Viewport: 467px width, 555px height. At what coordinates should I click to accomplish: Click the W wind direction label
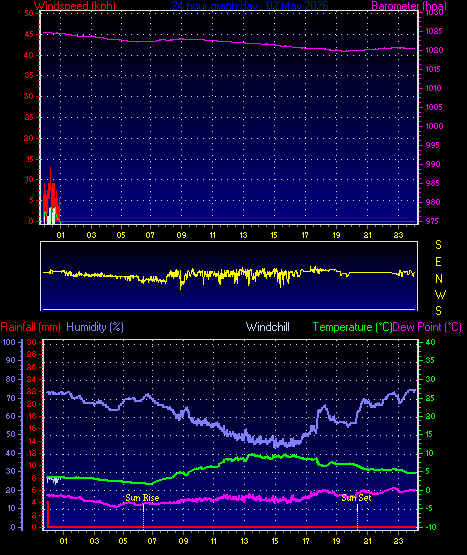click(440, 294)
